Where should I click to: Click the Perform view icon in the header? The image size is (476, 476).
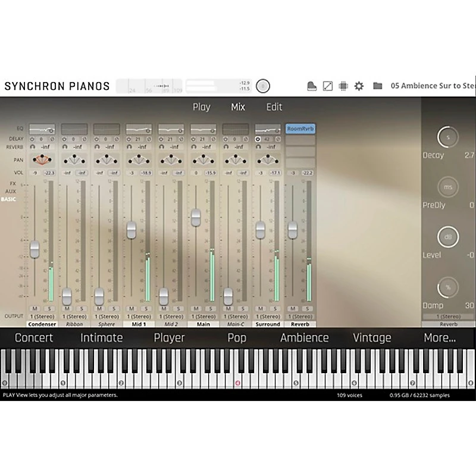point(327,86)
